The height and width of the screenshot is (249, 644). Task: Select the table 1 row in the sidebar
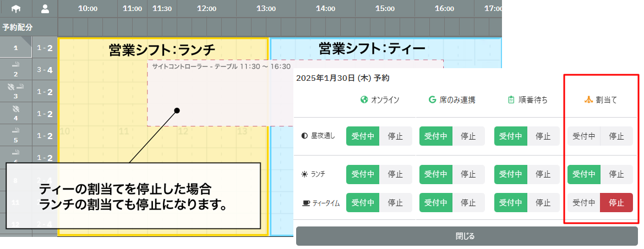pyautogui.click(x=15, y=48)
